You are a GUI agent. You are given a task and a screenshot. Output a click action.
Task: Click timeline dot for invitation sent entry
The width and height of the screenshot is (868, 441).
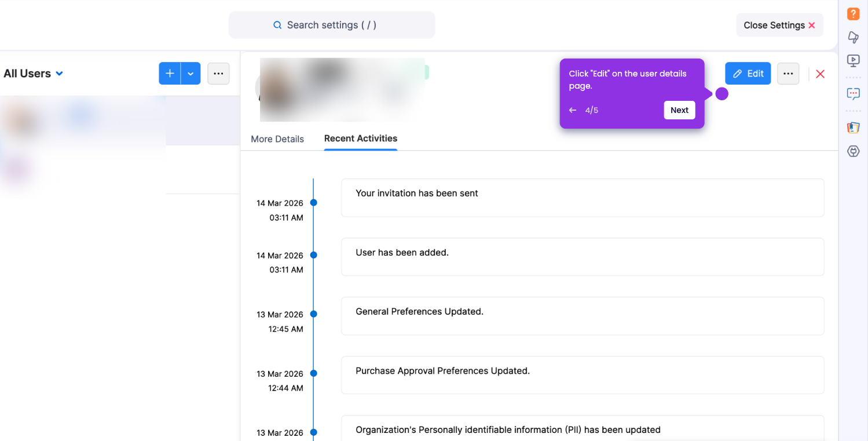pyautogui.click(x=313, y=203)
